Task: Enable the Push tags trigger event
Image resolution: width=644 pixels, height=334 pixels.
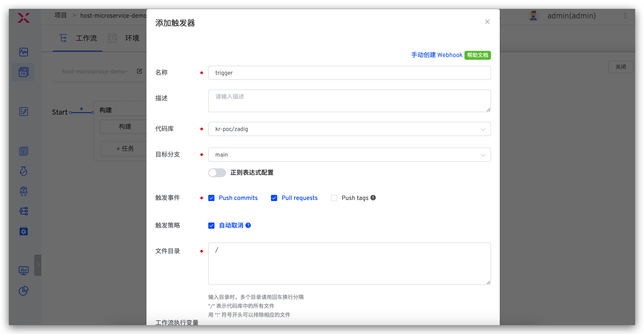Action: pyautogui.click(x=334, y=198)
